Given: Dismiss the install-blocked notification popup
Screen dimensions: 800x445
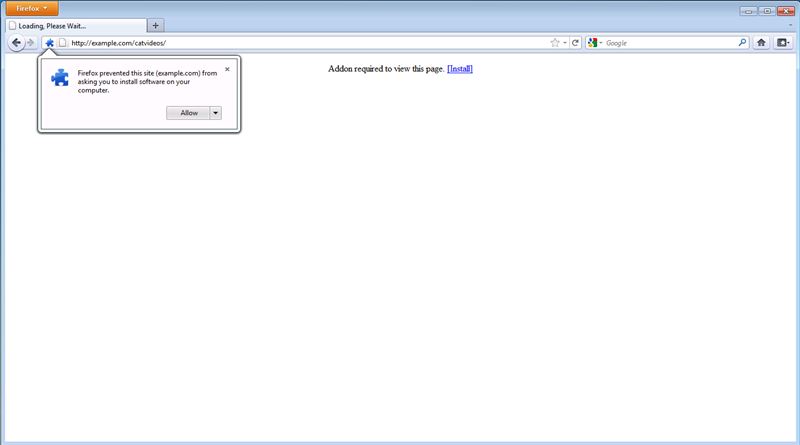Looking at the screenshot, I should 227,69.
